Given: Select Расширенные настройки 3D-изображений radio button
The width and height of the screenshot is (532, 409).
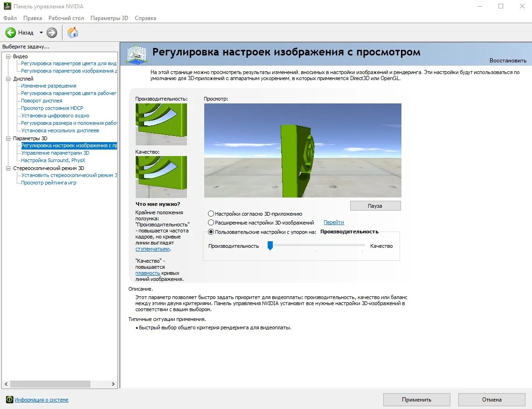Looking at the screenshot, I should (x=211, y=223).
